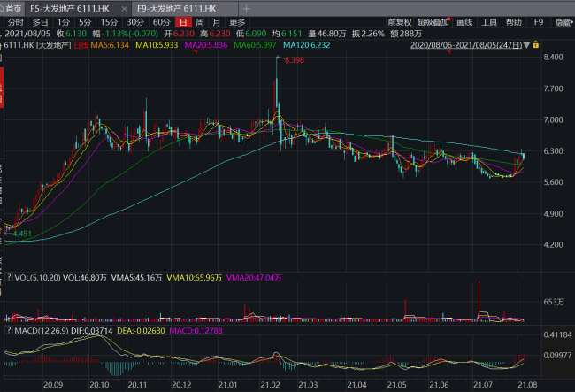The image size is (575, 392).
Task: Click 幅 -1.13%(-0.070) change value
Action: (x=126, y=34)
